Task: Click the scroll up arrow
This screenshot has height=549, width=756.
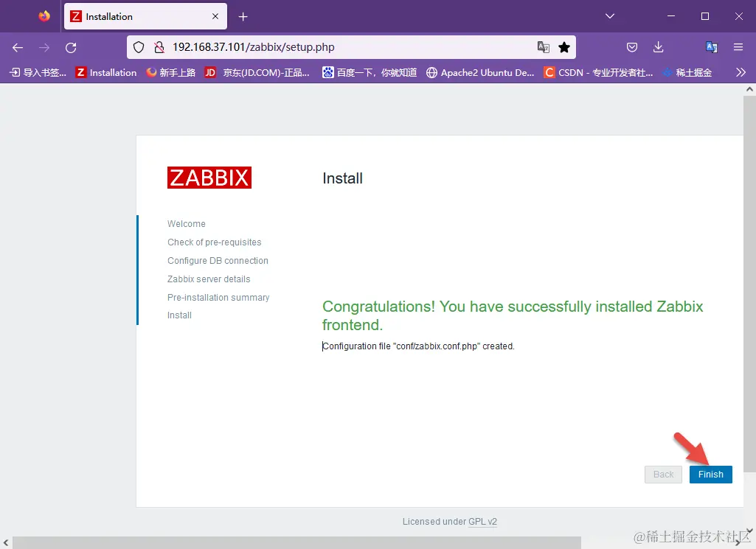Action: click(x=750, y=89)
